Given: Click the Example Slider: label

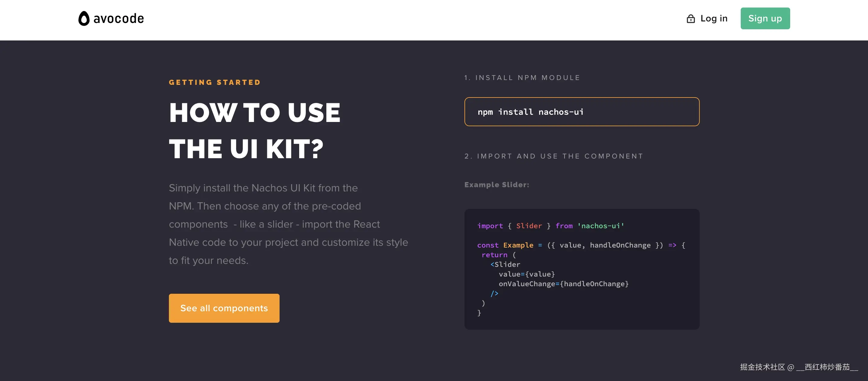Looking at the screenshot, I should click(x=497, y=185).
